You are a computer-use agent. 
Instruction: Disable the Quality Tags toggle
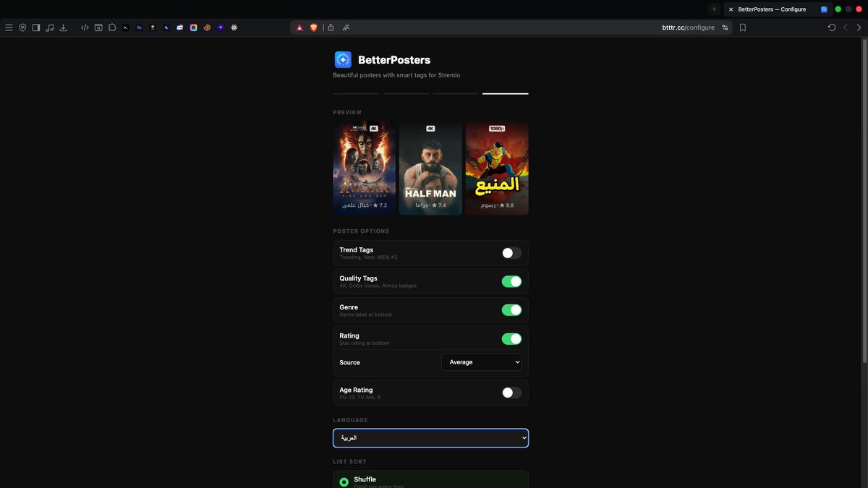511,281
